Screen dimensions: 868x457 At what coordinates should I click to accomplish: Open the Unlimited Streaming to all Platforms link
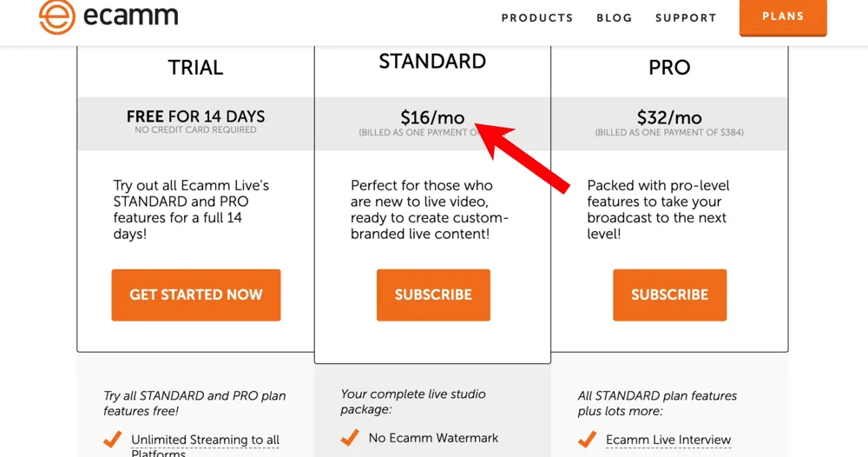point(205,440)
